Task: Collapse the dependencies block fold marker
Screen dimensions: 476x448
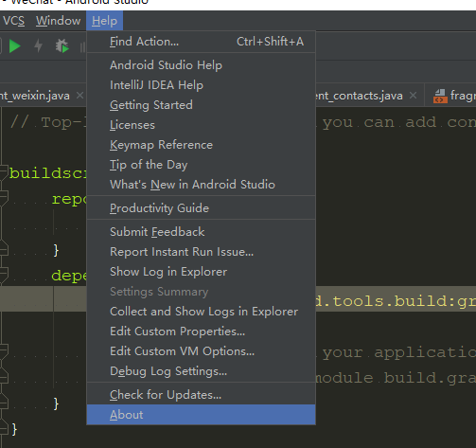Action: coord(3,275)
